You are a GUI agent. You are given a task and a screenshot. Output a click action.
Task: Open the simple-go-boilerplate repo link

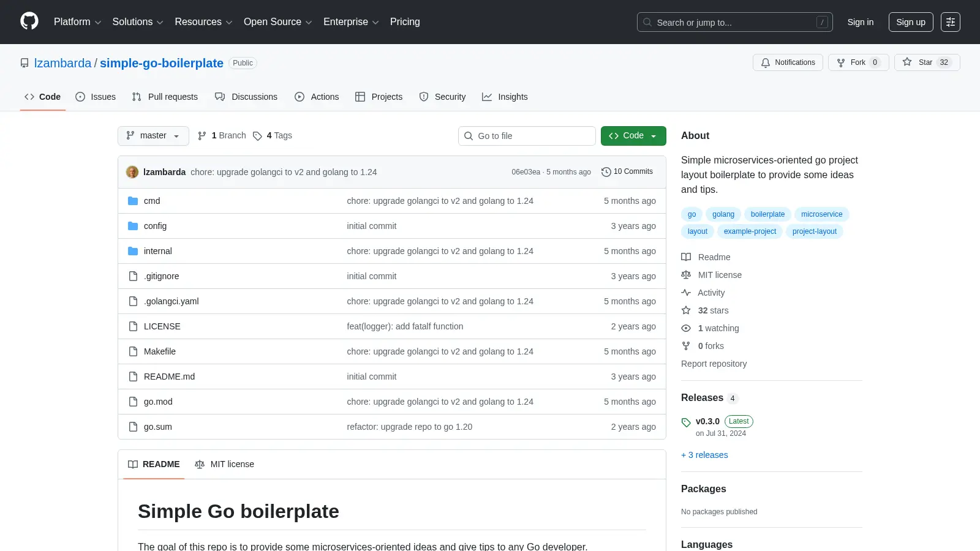click(x=162, y=63)
